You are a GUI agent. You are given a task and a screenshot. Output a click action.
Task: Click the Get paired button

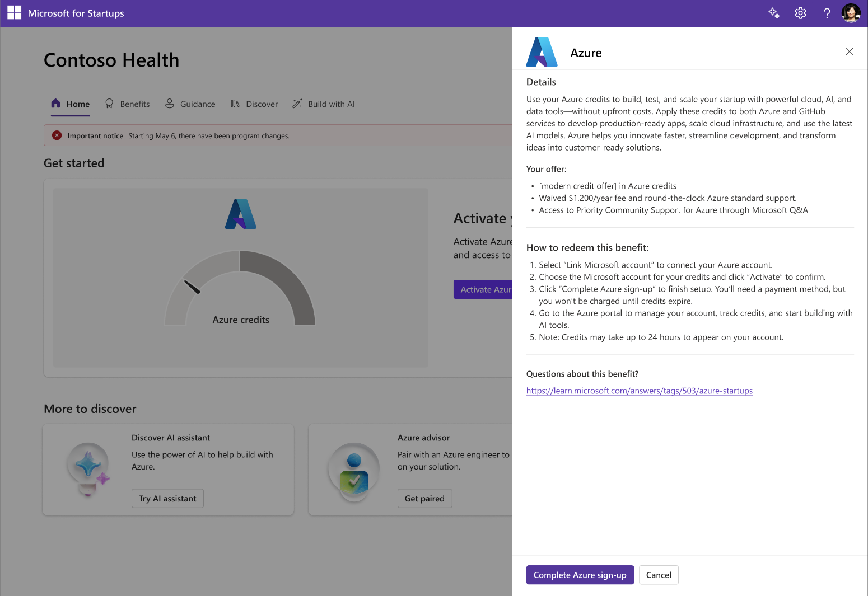(424, 498)
